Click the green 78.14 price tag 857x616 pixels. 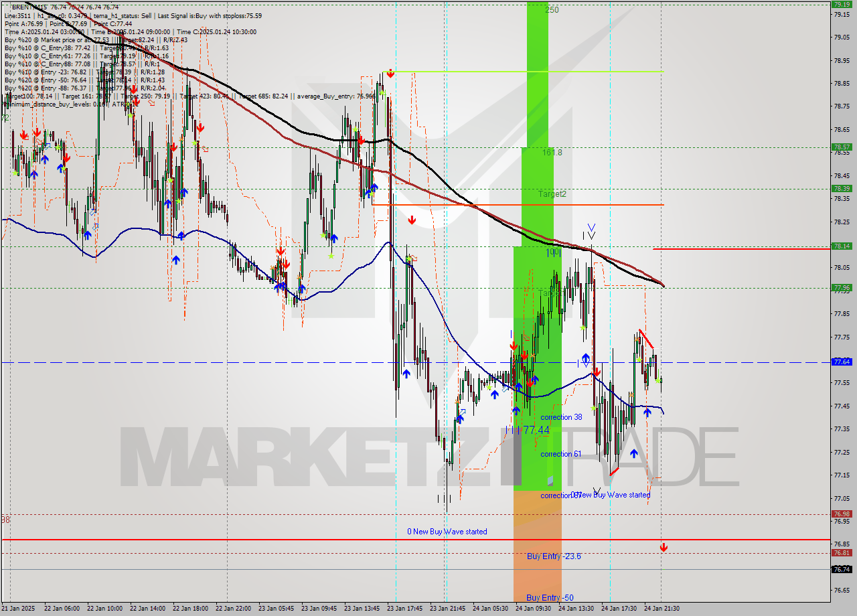(842, 246)
